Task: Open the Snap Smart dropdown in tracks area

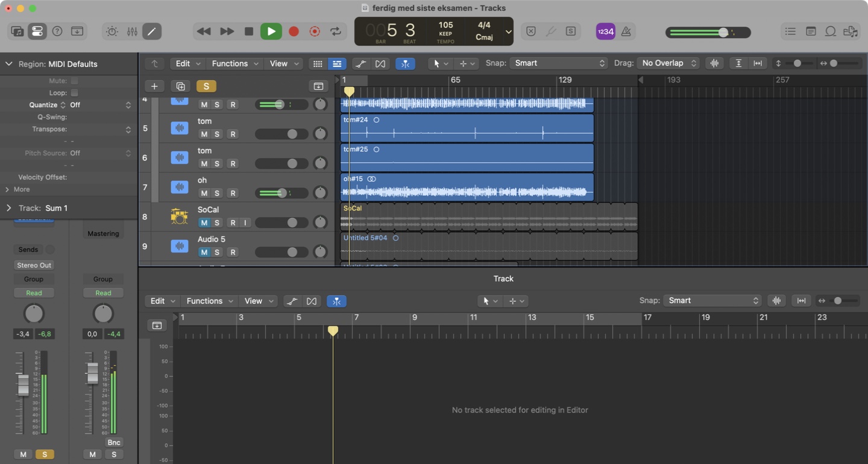Action: tap(558, 63)
